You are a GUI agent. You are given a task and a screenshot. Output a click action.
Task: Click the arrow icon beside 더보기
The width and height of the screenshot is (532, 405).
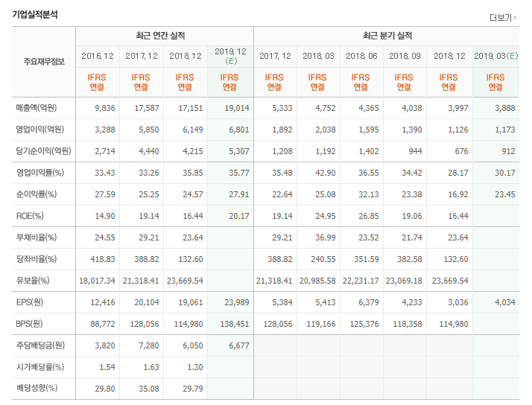point(515,17)
